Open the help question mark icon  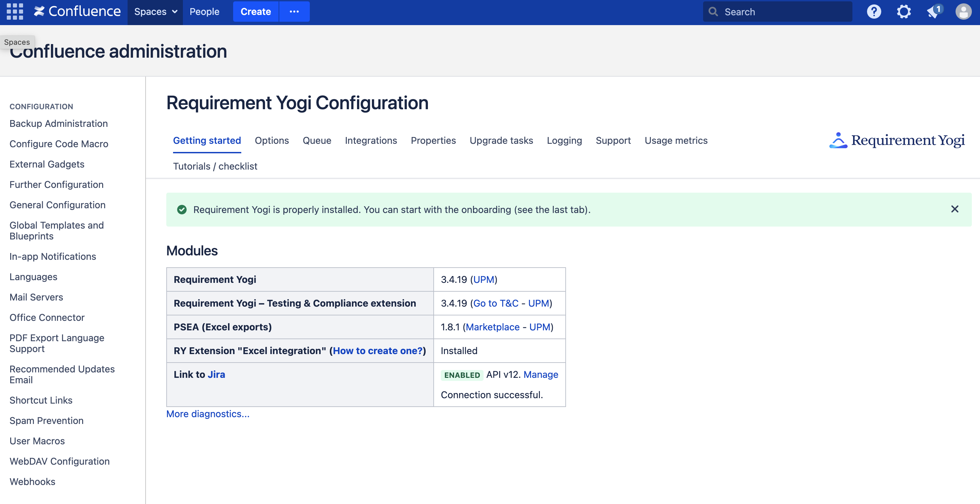(x=874, y=12)
